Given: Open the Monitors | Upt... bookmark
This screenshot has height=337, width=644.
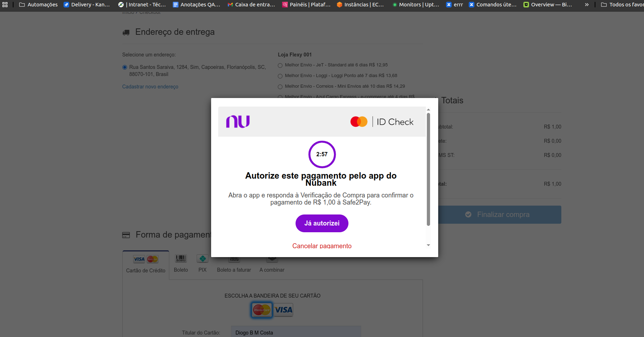Looking at the screenshot, I should 416,5.
